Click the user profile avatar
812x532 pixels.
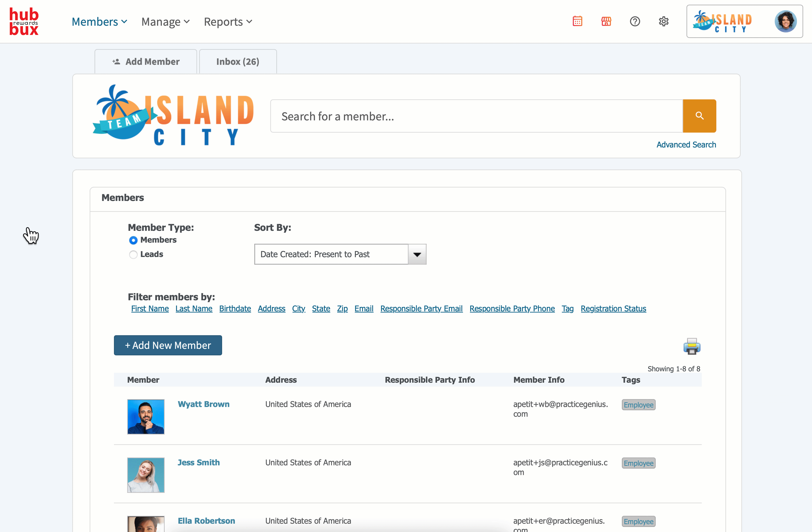[785, 22]
